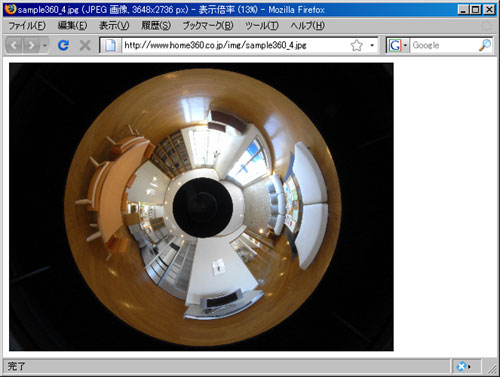500x377 pixels.
Task: Click the Back navigation arrow
Action: (14, 45)
